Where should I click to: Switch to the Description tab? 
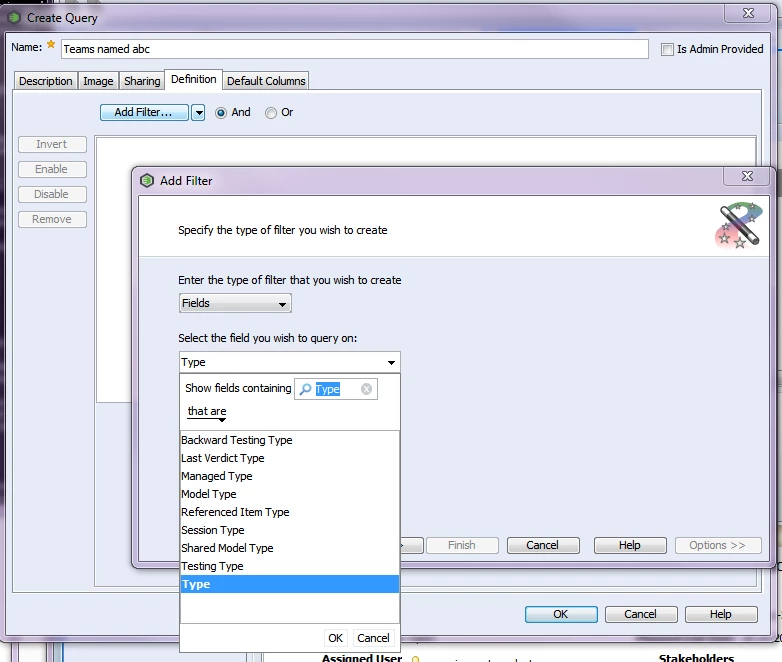point(45,81)
